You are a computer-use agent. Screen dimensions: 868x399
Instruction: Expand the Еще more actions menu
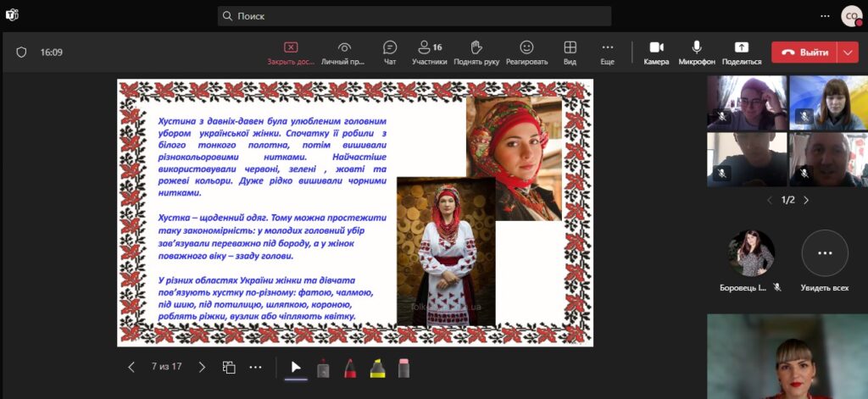click(607, 53)
